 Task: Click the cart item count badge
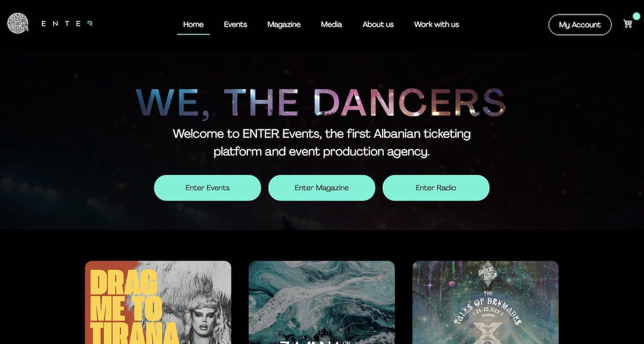pos(636,16)
